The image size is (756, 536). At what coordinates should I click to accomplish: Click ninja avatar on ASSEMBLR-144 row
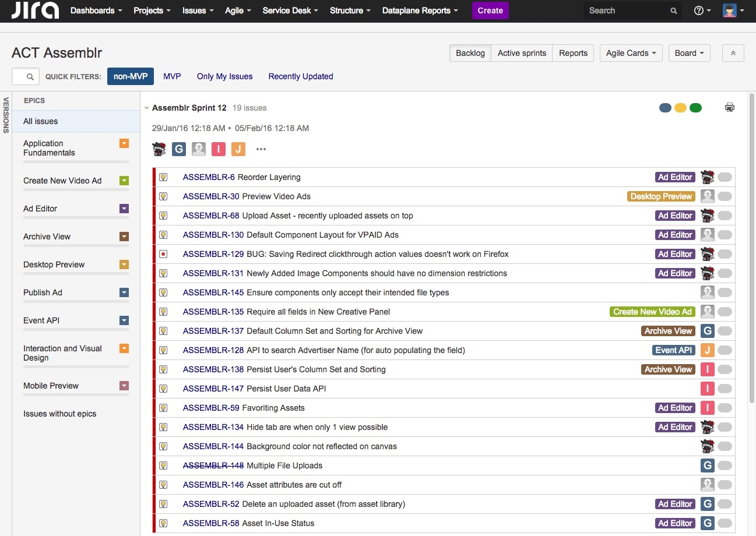pyautogui.click(x=707, y=446)
